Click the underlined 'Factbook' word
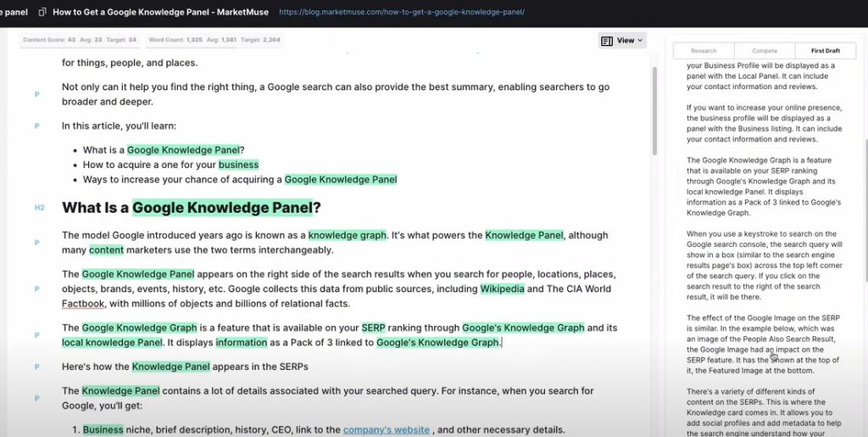Viewport: 868px width, 437px height. click(83, 304)
